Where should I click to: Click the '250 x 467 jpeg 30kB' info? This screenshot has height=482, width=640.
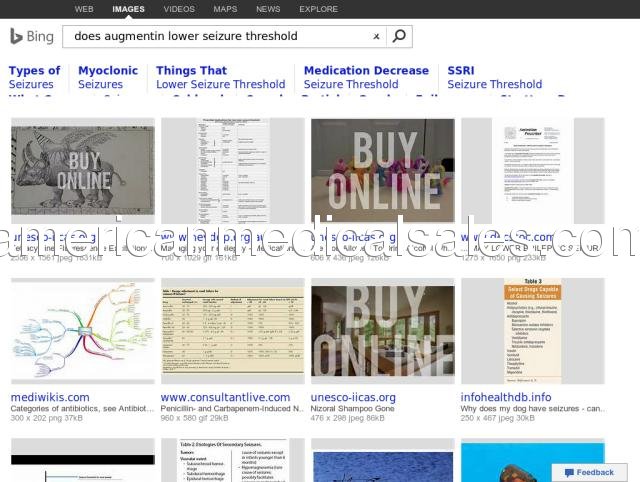click(x=497, y=418)
